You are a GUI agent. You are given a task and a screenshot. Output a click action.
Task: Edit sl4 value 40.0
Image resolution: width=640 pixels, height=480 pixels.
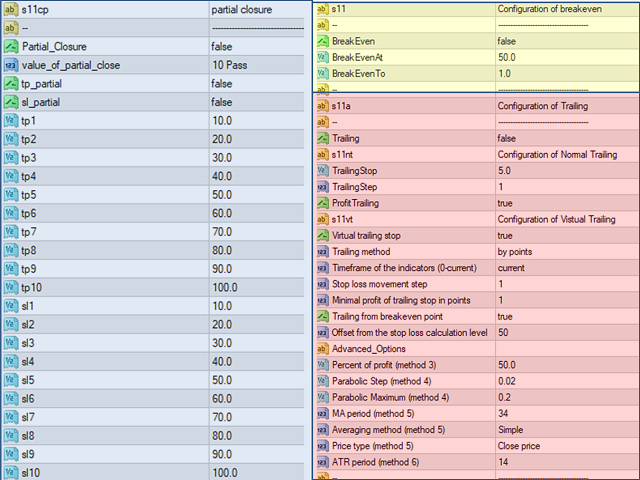222,362
